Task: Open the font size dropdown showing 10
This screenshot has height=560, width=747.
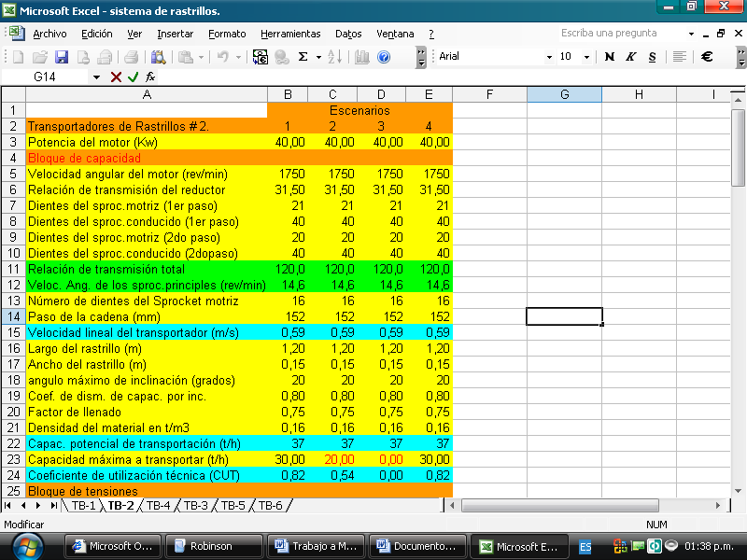Action: point(586,57)
